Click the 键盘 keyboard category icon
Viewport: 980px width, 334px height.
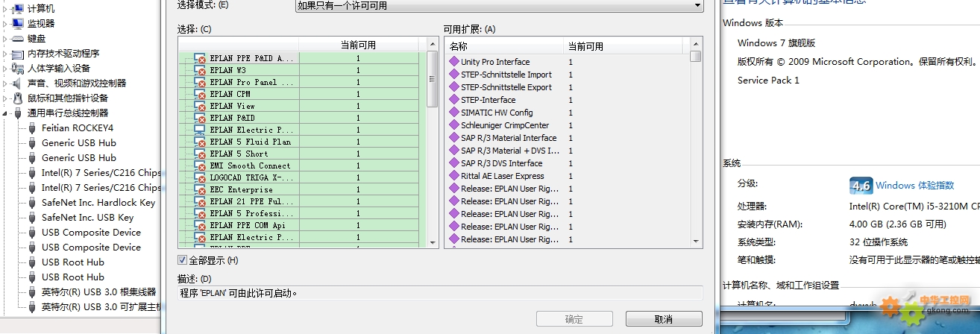(x=18, y=38)
